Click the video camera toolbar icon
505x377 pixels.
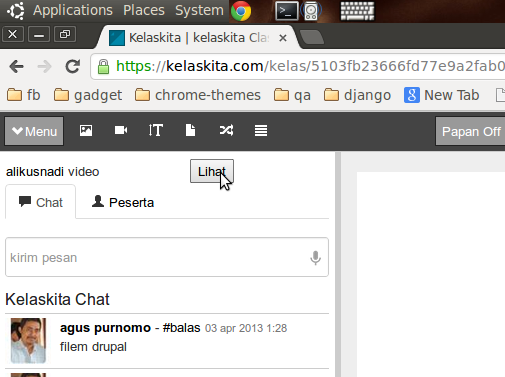click(121, 130)
